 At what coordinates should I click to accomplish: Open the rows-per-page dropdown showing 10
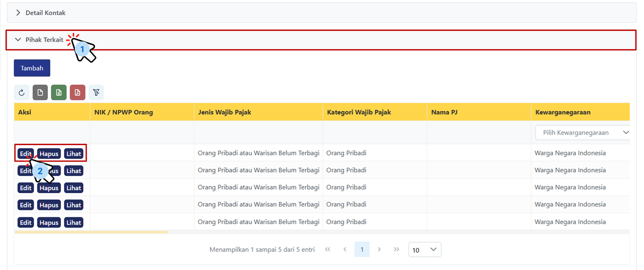425,250
